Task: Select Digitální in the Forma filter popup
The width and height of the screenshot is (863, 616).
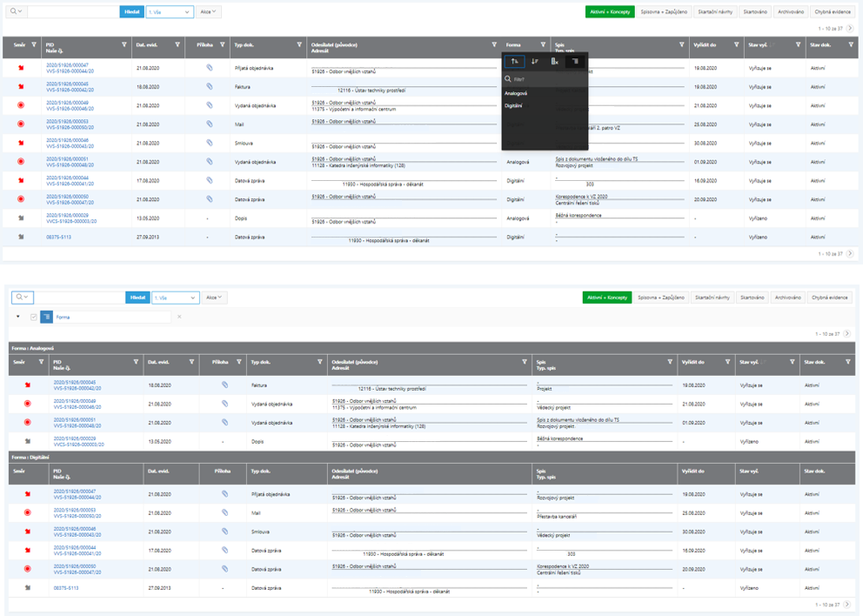Action: pyautogui.click(x=513, y=105)
